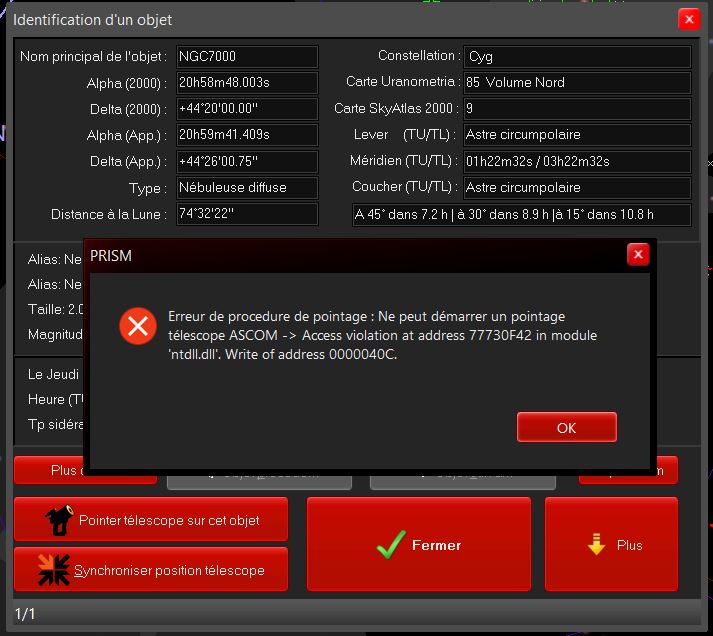Click the green checkmark Fermer icon
Image resolution: width=713 pixels, height=636 pixels.
tap(389, 545)
